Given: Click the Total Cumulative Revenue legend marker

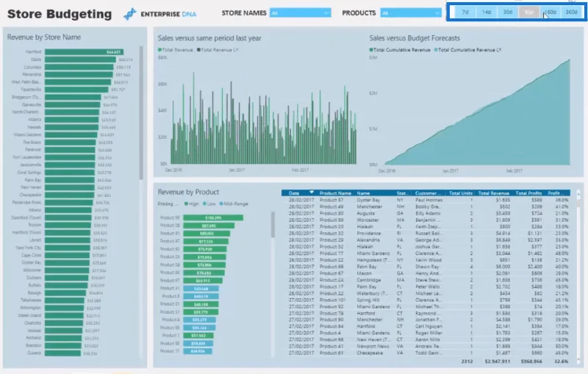Looking at the screenshot, I should point(371,50).
